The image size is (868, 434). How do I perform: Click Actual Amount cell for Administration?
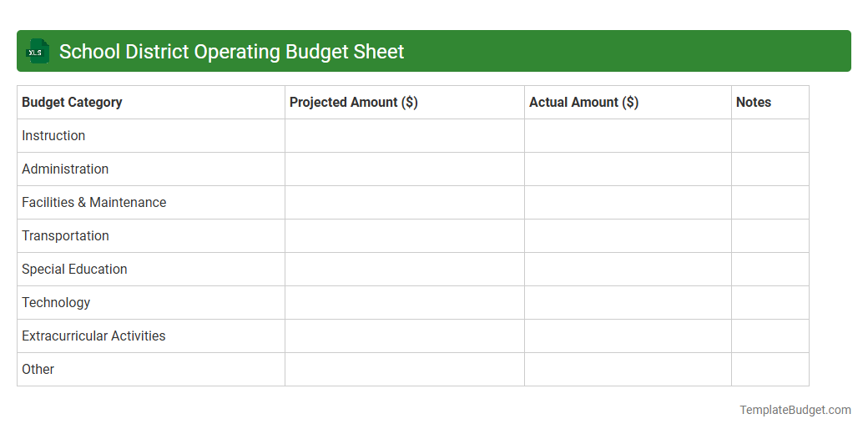coord(628,169)
